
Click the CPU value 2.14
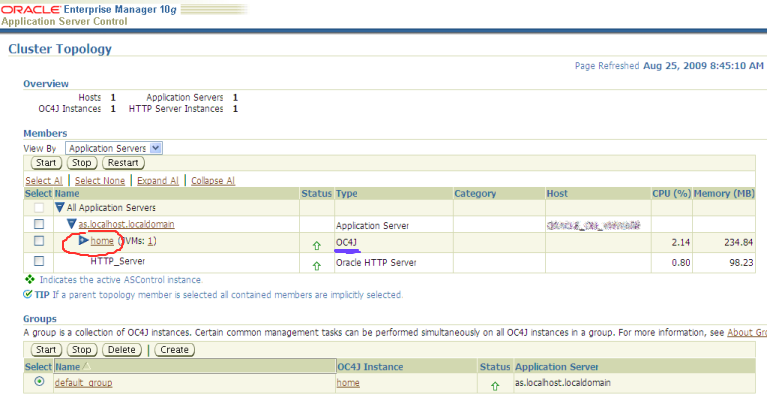coord(680,243)
